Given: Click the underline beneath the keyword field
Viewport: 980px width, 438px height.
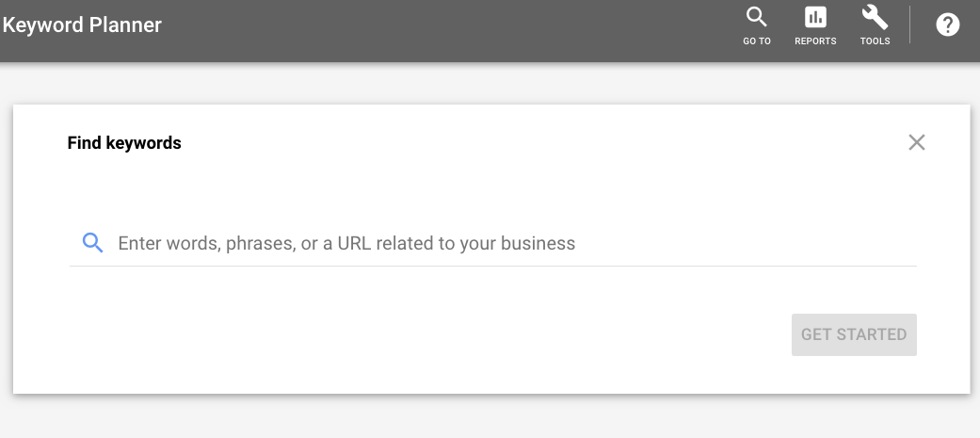Looking at the screenshot, I should tap(492, 266).
